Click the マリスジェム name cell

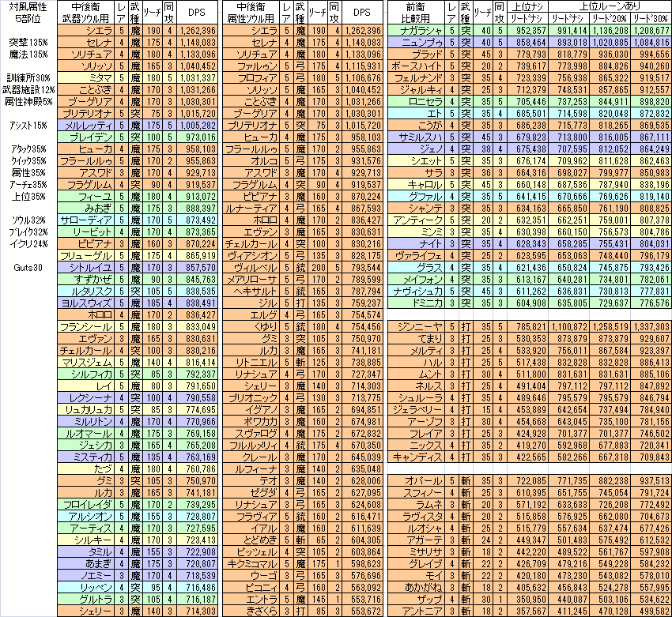pyautogui.click(x=85, y=363)
